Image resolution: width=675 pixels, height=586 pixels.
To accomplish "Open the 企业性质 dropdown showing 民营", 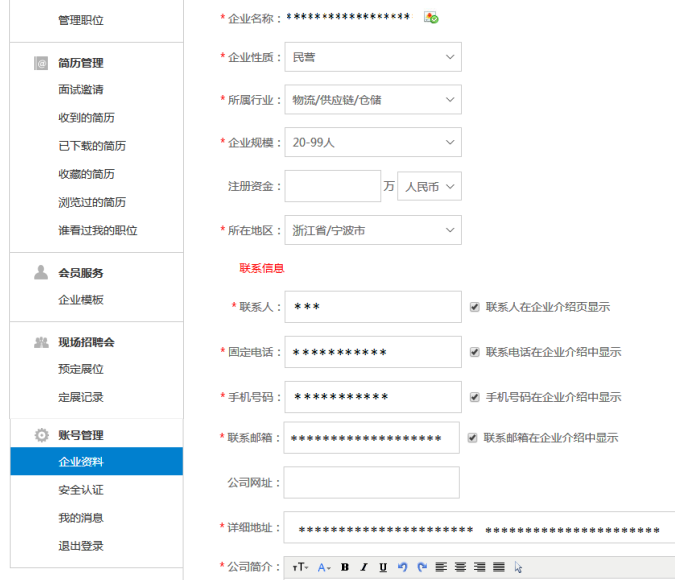I will pyautogui.click(x=372, y=58).
